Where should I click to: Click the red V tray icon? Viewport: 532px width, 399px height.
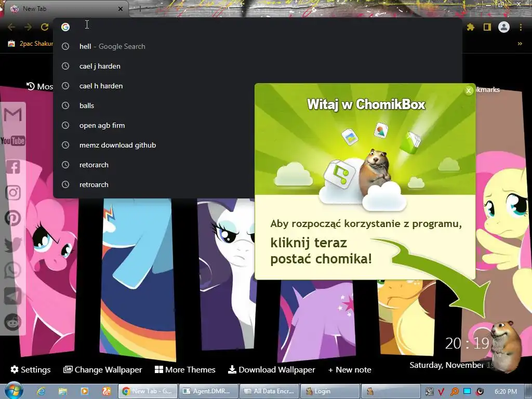pos(441,392)
